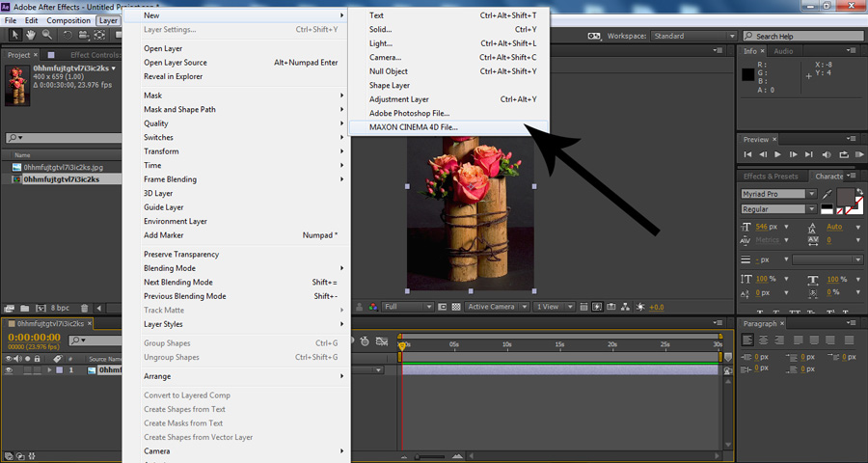Open the File menu

[11, 20]
